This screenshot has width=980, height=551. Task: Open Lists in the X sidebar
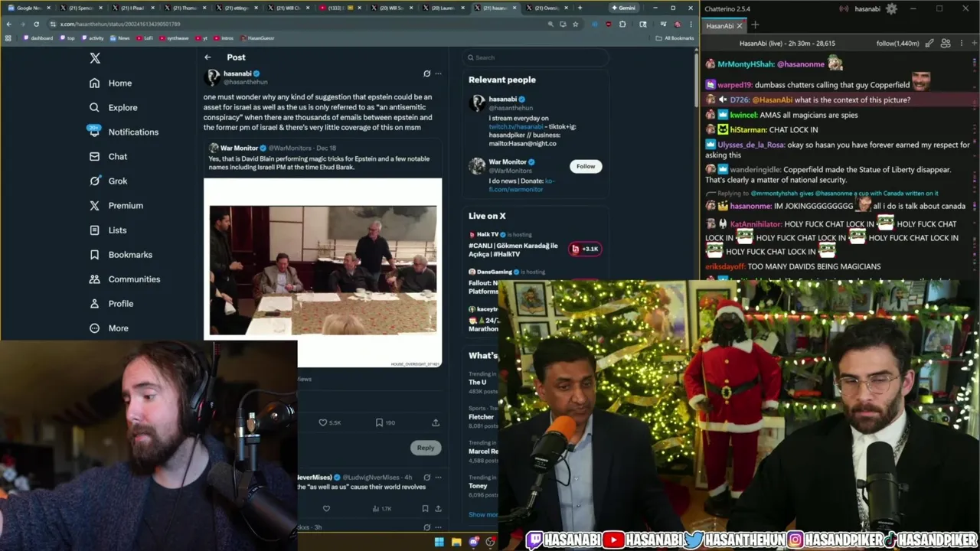pyautogui.click(x=108, y=230)
